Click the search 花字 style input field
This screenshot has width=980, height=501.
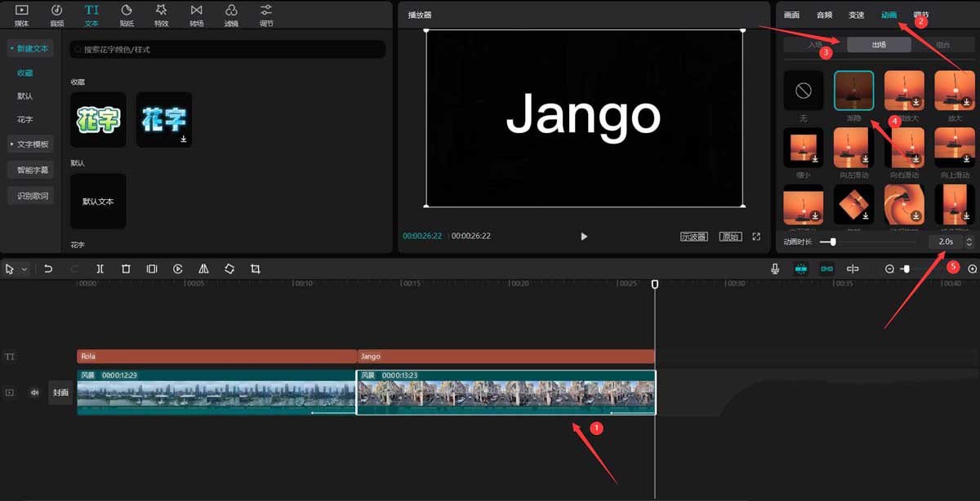227,50
